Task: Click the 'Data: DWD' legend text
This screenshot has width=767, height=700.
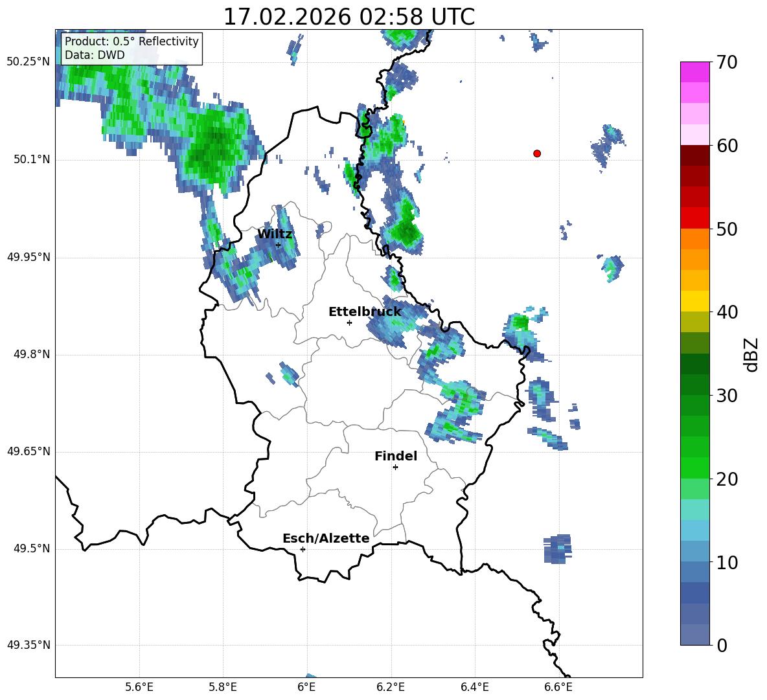Action: click(x=95, y=55)
